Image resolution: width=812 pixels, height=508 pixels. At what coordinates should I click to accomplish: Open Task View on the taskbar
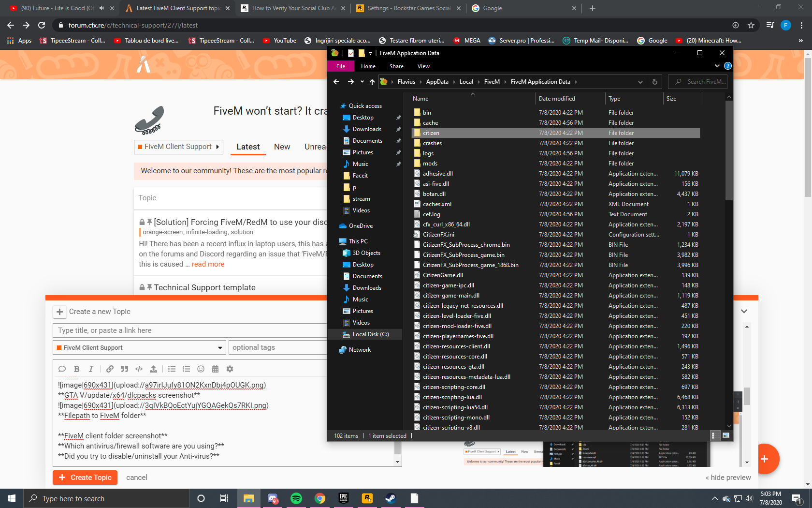tap(224, 498)
